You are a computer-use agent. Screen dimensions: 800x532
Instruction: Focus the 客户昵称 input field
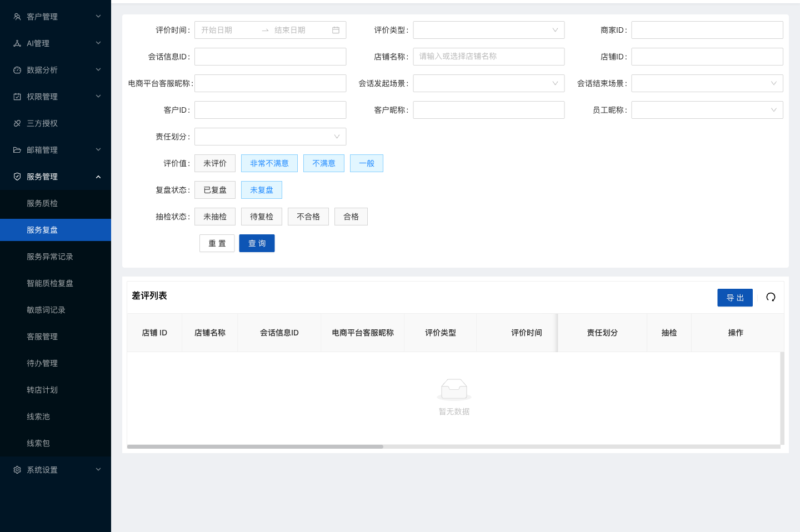(489, 110)
